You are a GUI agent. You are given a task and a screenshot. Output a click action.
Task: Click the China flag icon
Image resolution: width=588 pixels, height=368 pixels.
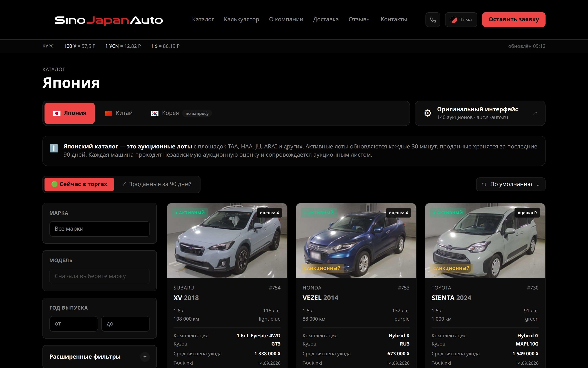tap(108, 113)
